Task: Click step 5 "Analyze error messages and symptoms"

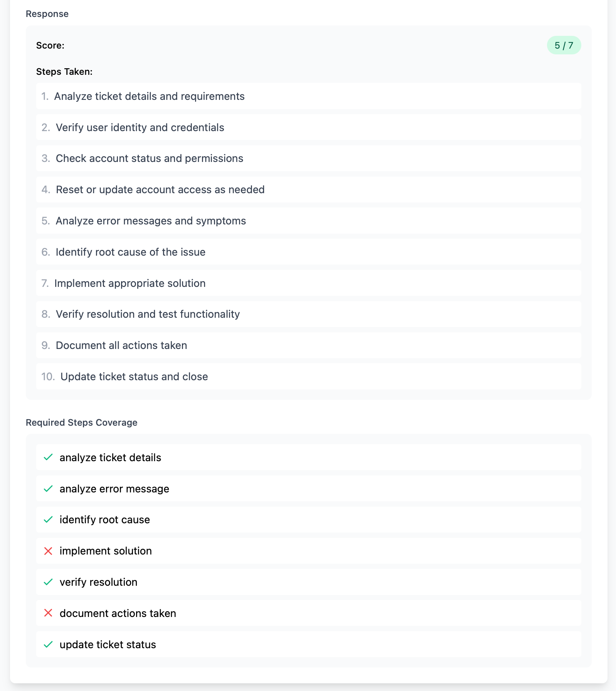Action: point(151,221)
